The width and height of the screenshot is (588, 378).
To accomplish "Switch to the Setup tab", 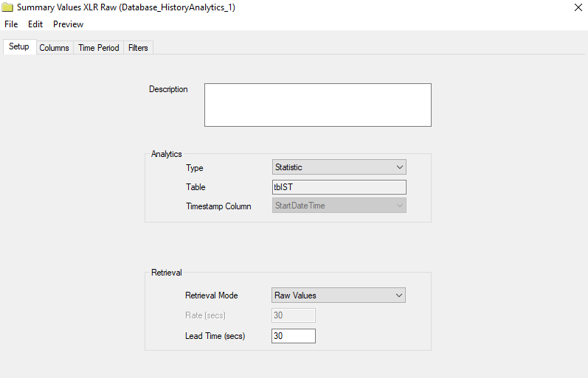I will [19, 46].
